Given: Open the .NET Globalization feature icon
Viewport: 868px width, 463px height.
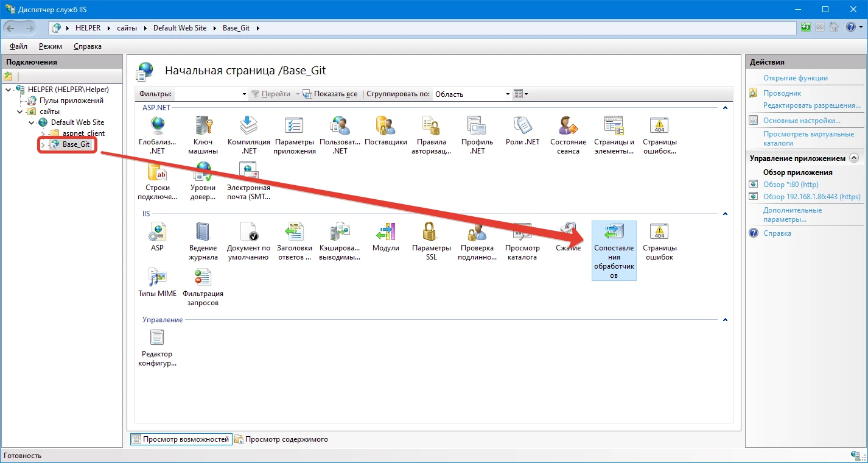Looking at the screenshot, I should point(158,135).
